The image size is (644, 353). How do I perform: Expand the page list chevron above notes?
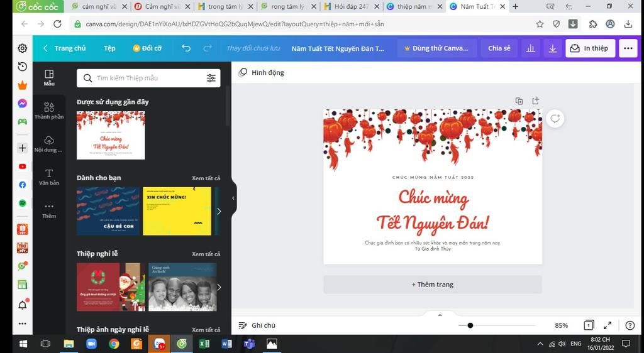tap(440, 315)
